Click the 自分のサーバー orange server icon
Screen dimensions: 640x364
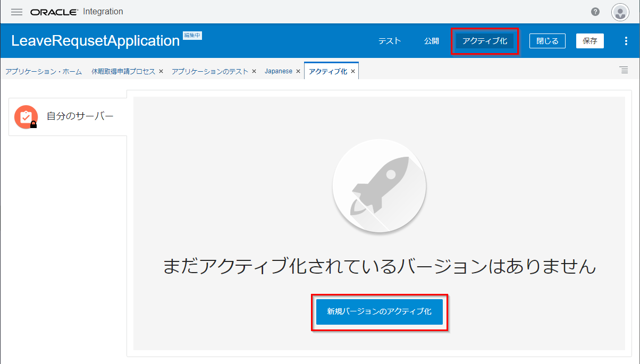[26, 117]
